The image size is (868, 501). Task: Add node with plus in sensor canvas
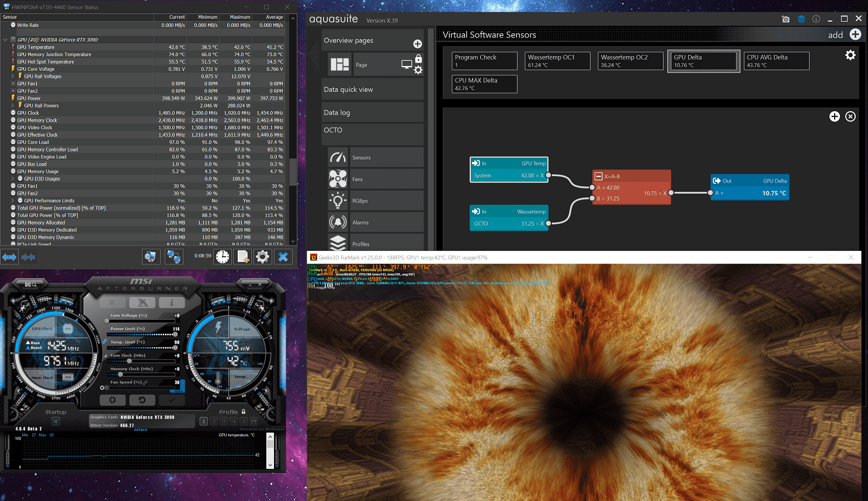(835, 116)
